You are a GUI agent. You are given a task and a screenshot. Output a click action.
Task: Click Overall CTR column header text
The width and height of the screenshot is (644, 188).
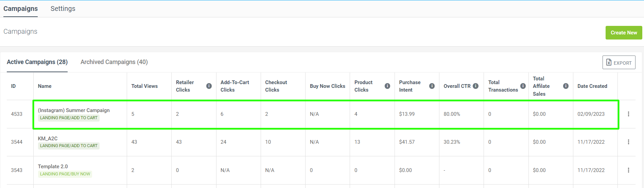457,86
